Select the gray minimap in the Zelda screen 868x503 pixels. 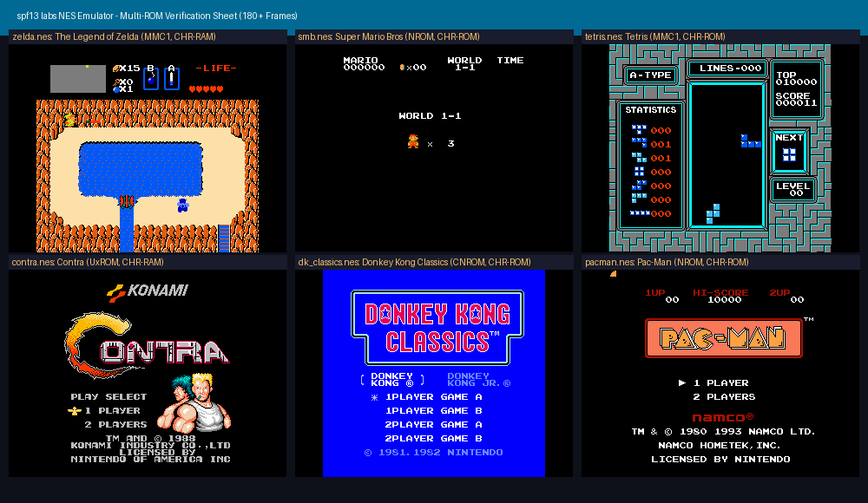78,79
